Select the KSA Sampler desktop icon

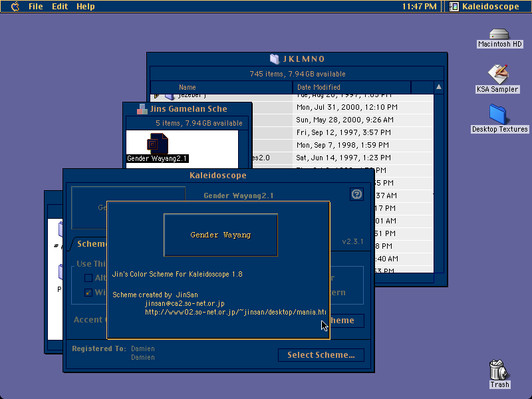(497, 74)
